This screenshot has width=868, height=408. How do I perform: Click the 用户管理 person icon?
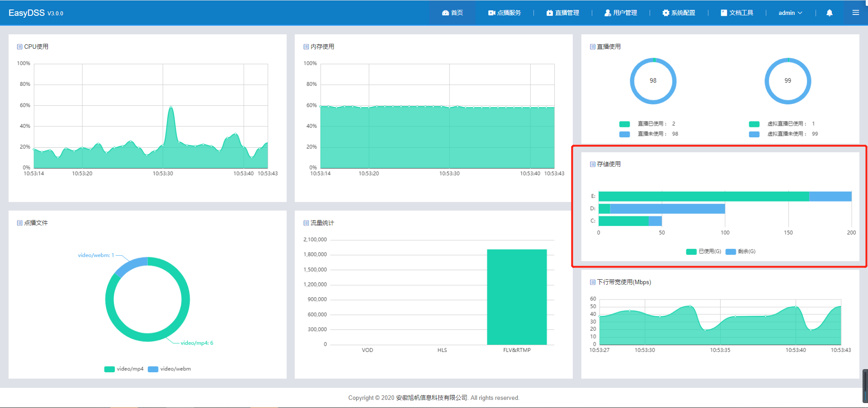[608, 13]
